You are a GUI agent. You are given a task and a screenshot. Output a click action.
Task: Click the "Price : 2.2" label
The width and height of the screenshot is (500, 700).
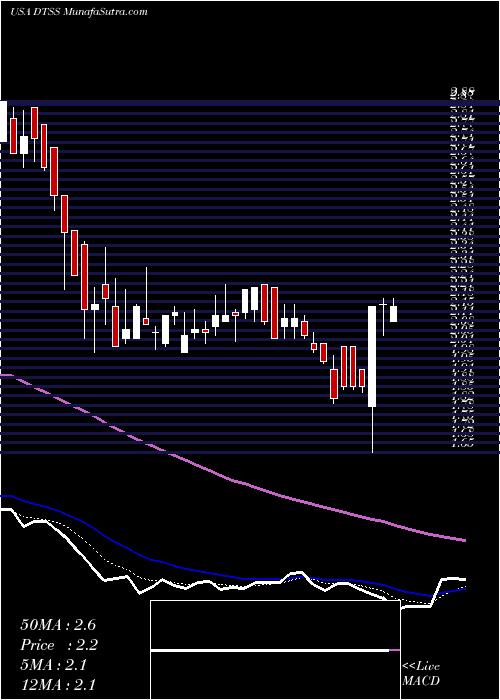[59, 645]
